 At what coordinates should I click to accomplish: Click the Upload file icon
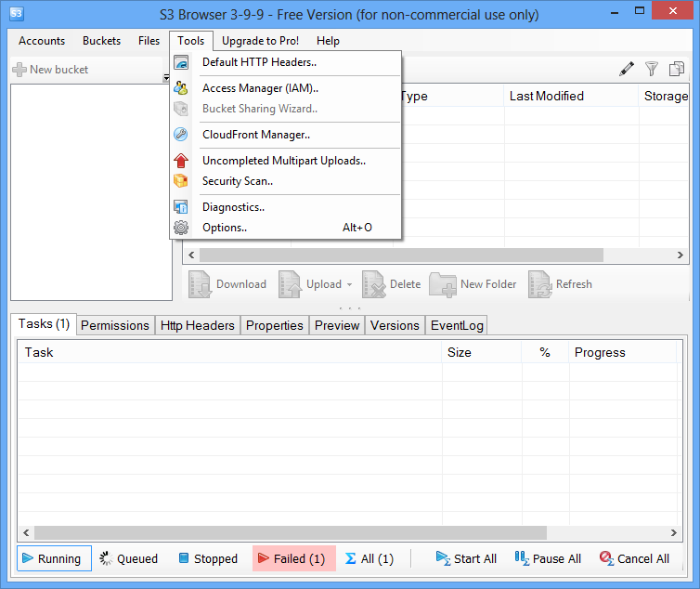point(290,284)
